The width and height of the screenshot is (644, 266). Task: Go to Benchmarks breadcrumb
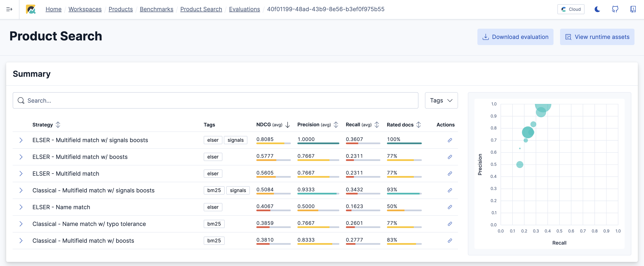[156, 9]
